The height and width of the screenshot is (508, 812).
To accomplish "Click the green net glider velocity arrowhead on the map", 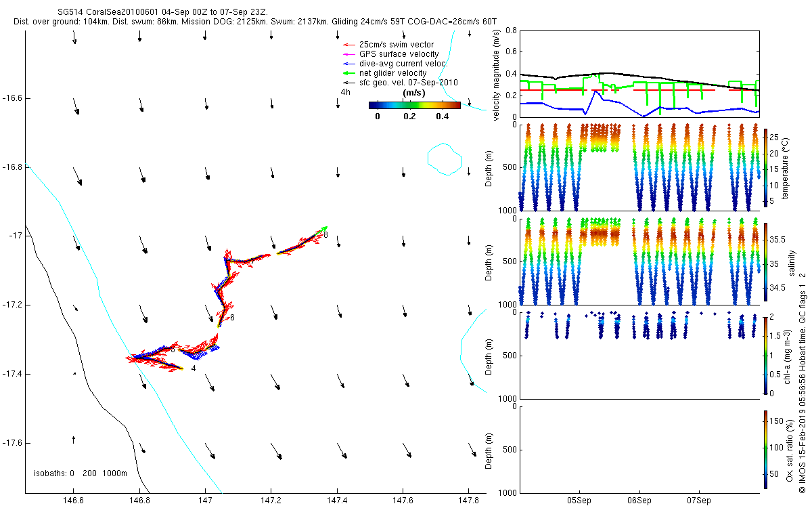I will 324,228.
